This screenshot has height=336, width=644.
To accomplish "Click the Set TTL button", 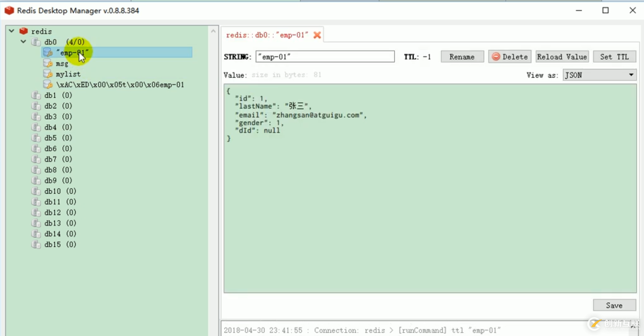I will point(614,57).
